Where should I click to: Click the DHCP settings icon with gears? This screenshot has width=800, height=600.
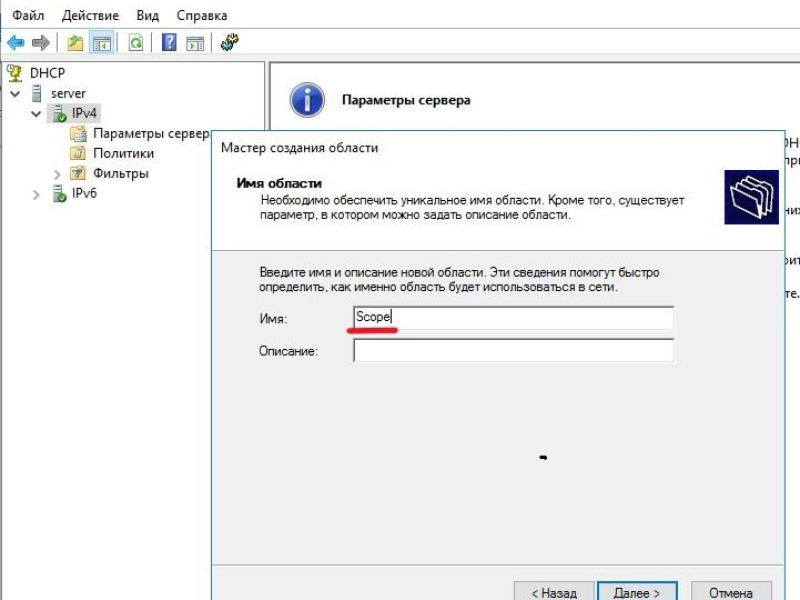[230, 42]
